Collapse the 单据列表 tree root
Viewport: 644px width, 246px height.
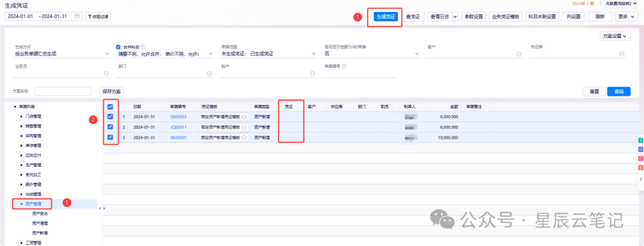[x=15, y=107]
